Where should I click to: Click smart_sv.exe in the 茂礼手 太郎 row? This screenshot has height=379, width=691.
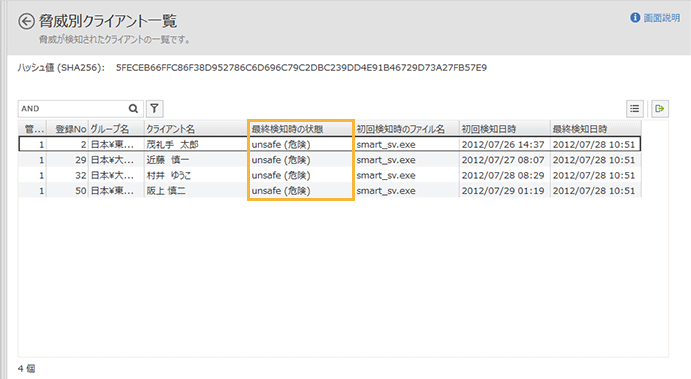pos(386,145)
